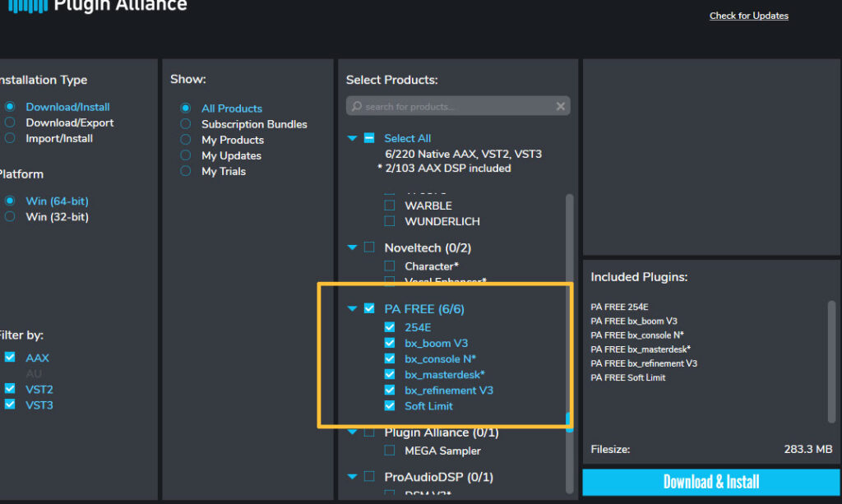Uncheck the bx_masterdesk plugin

pos(390,374)
